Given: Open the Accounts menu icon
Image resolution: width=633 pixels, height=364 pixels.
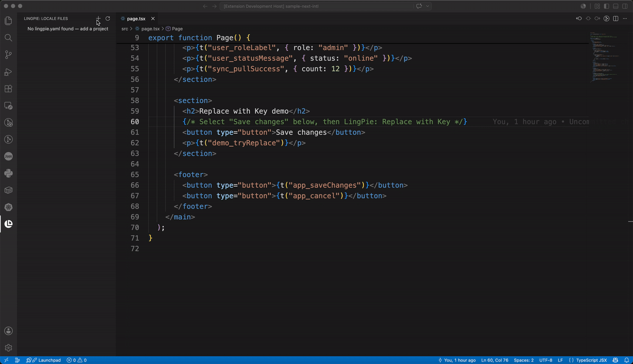Looking at the screenshot, I should click(x=8, y=331).
